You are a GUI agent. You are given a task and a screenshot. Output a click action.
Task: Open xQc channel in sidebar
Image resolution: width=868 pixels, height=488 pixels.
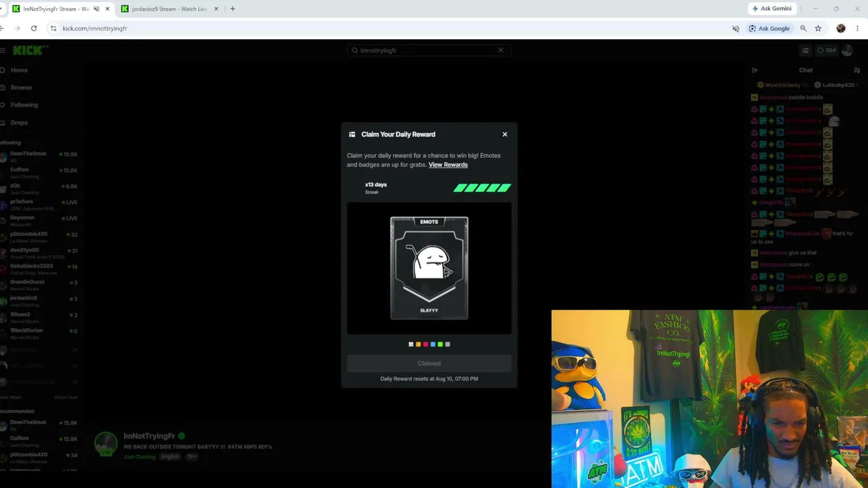tap(39, 189)
